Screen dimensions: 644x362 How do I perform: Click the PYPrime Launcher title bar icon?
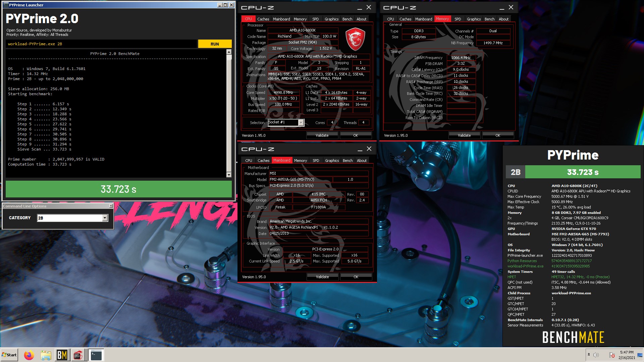point(6,5)
